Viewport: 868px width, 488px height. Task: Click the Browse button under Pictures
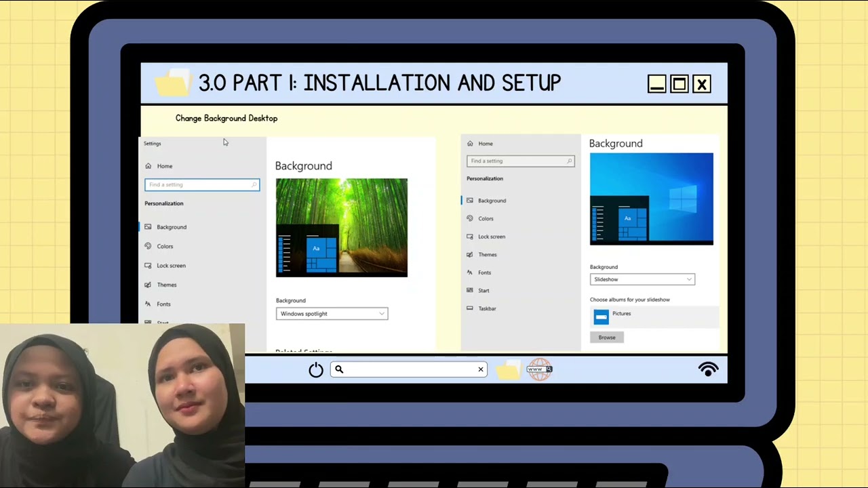pyautogui.click(x=607, y=338)
